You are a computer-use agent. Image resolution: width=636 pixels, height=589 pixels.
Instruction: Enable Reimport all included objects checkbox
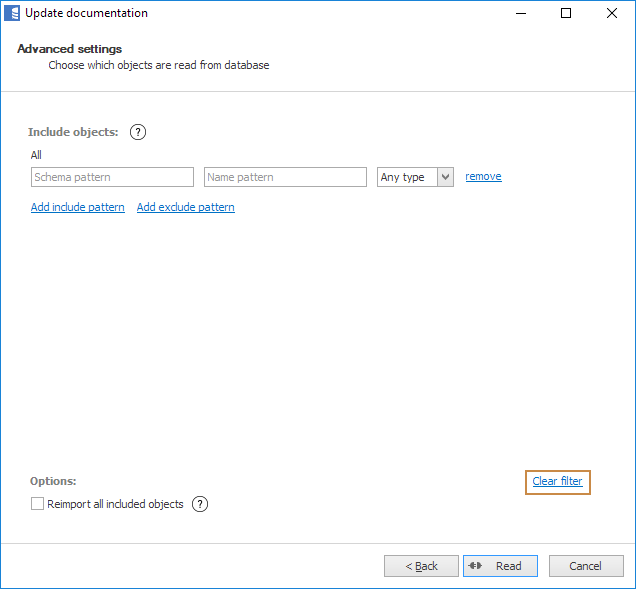coord(38,504)
